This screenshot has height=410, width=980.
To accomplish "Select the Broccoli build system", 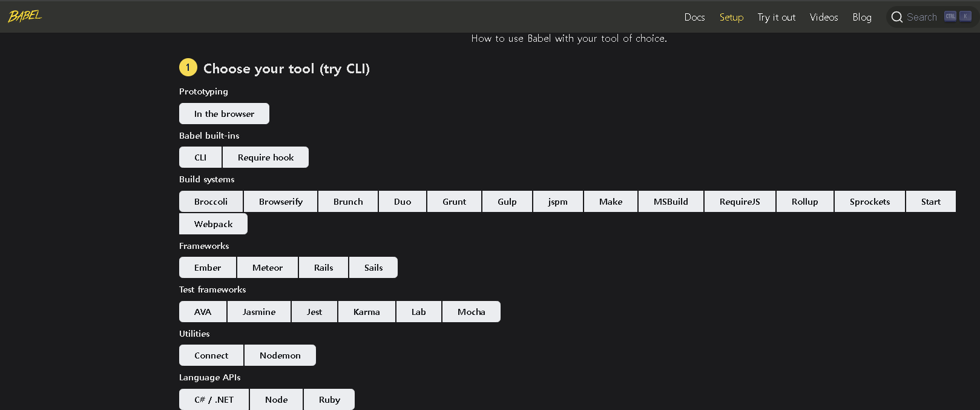I will click(211, 202).
